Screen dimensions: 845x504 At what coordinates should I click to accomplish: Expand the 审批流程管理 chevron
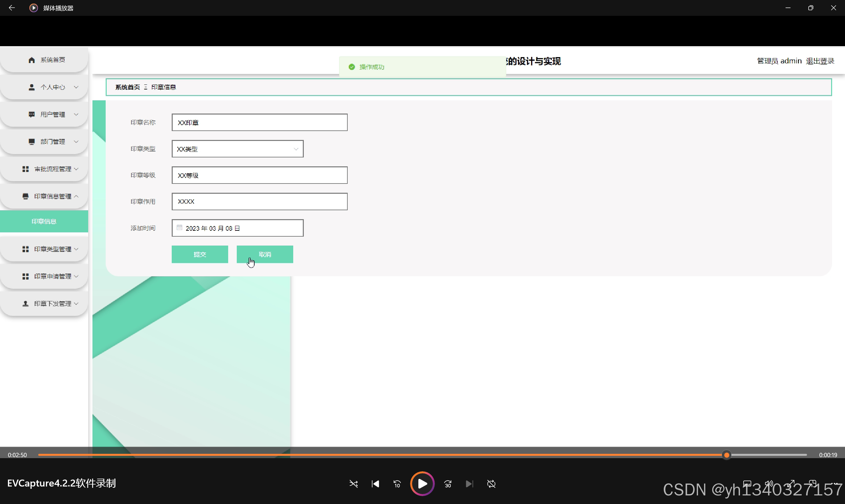pyautogui.click(x=76, y=169)
